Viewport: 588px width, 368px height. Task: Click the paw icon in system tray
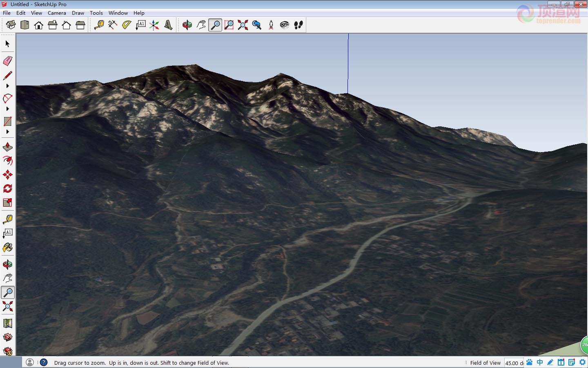coord(530,362)
